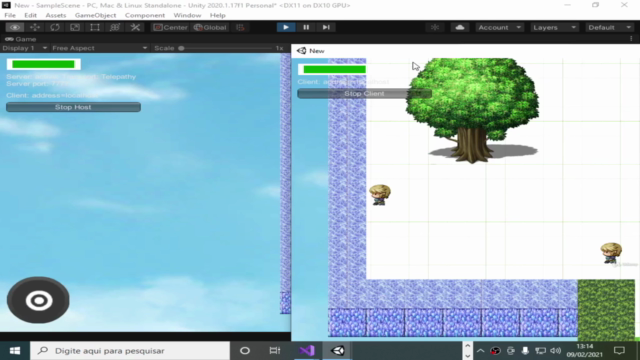Open volume control in tray
The image size is (640, 360).
click(x=555, y=351)
